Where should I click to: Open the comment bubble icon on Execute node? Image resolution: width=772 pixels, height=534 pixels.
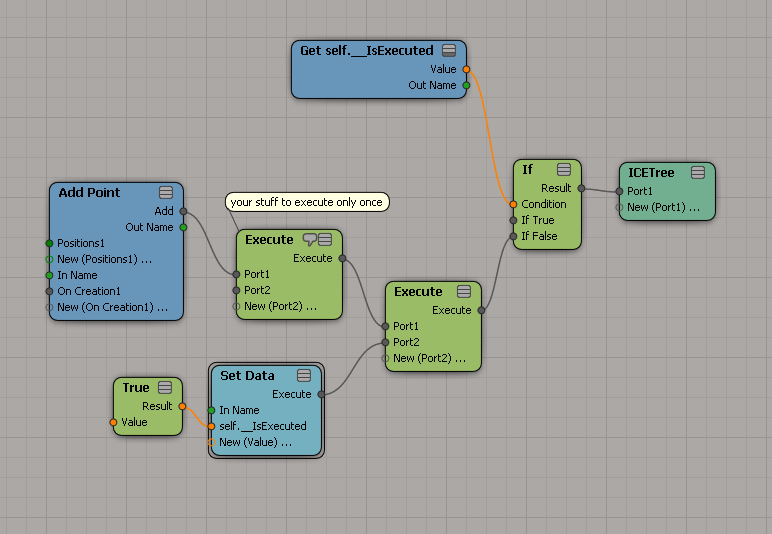coord(309,239)
